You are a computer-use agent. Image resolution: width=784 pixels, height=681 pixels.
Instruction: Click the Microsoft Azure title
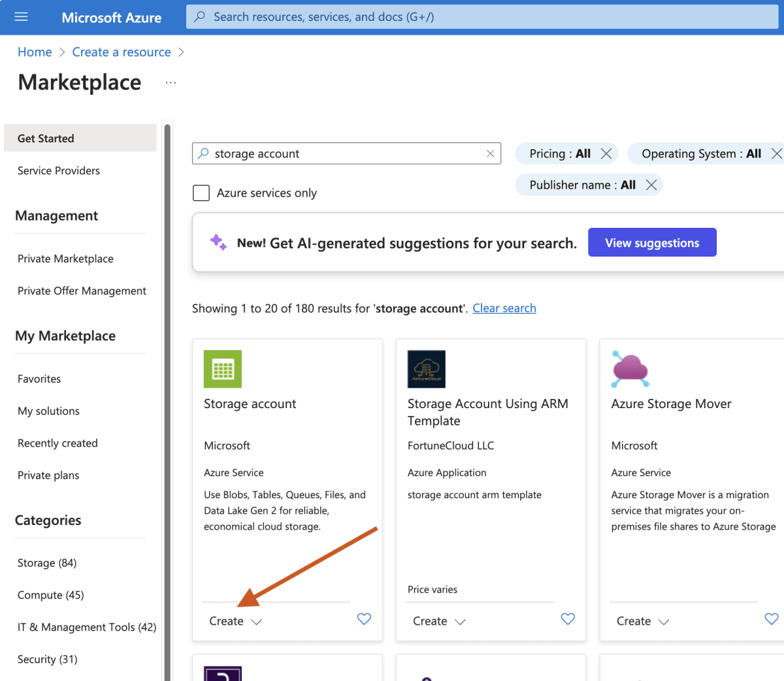[x=112, y=18]
